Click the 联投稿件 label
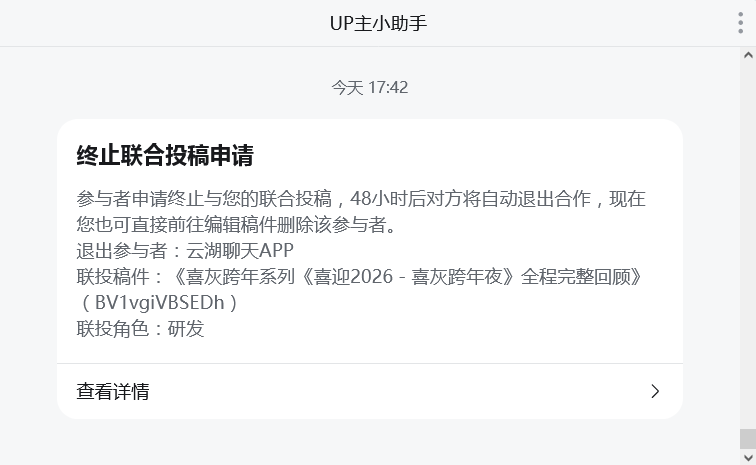Screen dimensions: 756x465 (x=113, y=277)
